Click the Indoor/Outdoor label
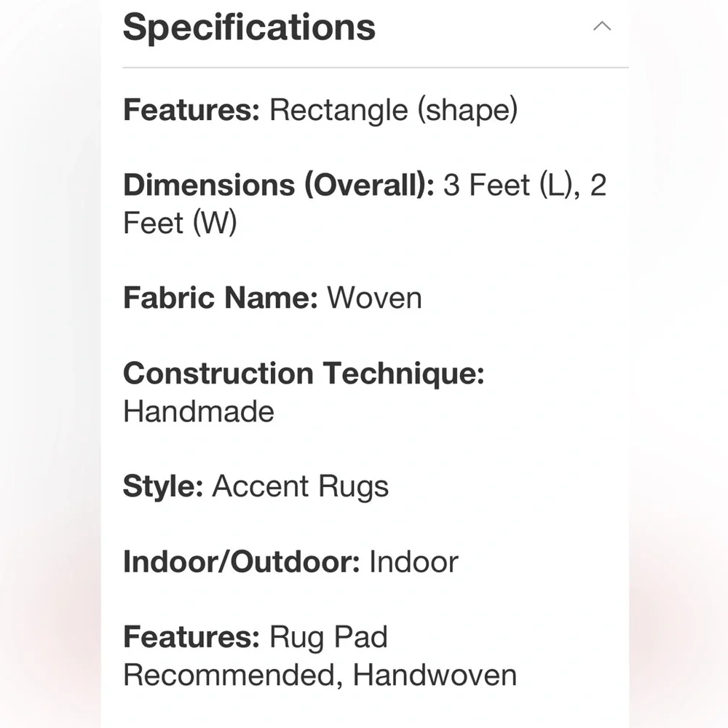728x728 pixels. point(242,562)
